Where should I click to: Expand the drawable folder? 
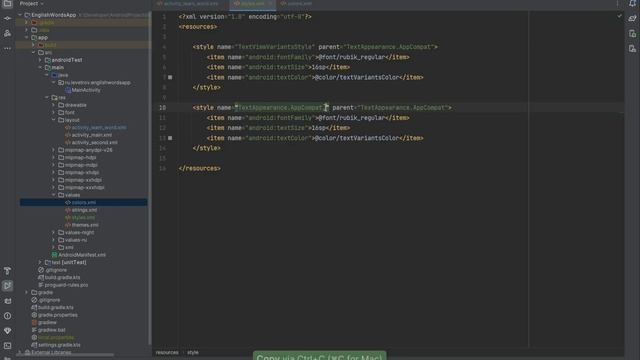pyautogui.click(x=53, y=105)
